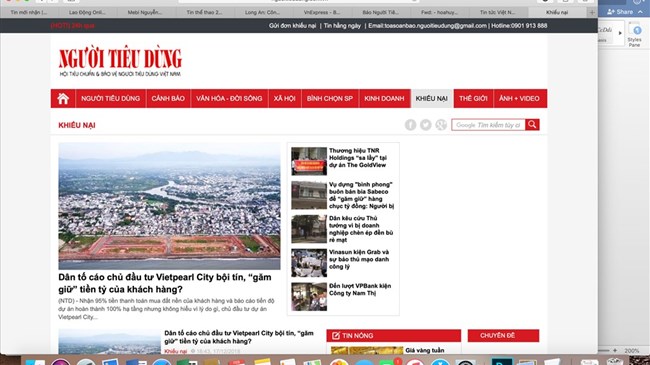The height and width of the screenshot is (365, 650).
Task: Expand the styles gallery arrow
Action: click(x=620, y=33)
